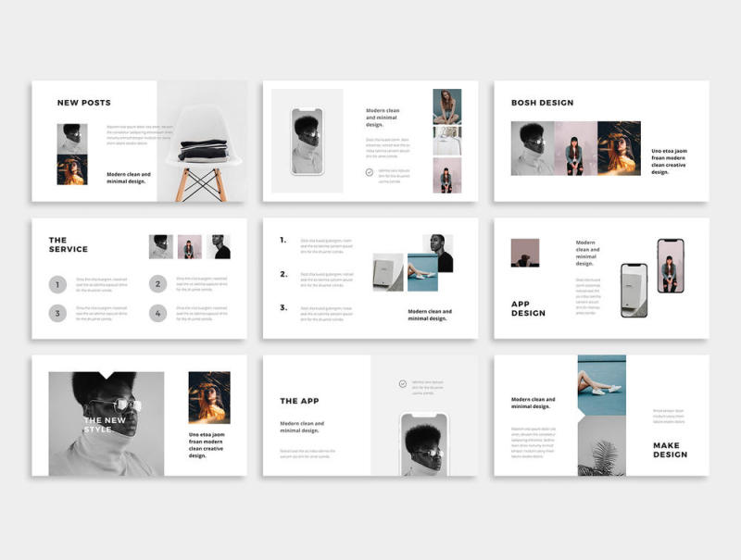Click the NEW POSTS heading
This screenshot has width=741, height=560.
(x=83, y=103)
